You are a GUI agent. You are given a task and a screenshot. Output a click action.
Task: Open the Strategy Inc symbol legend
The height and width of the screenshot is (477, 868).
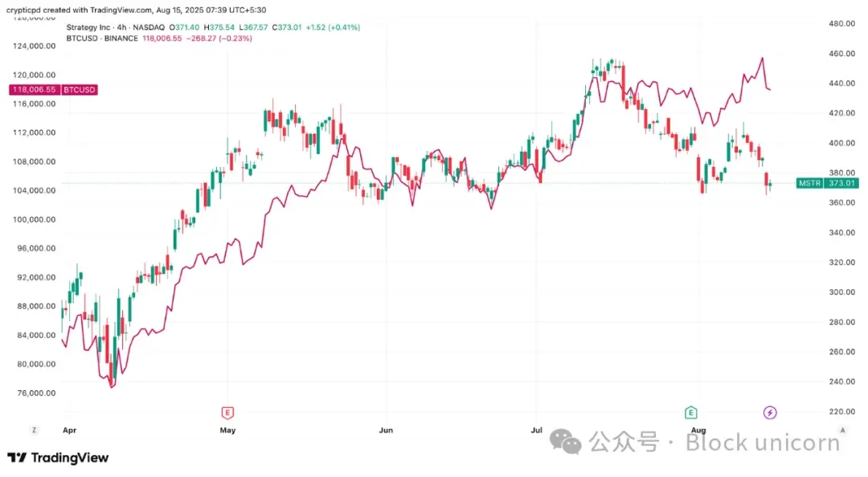(x=92, y=27)
